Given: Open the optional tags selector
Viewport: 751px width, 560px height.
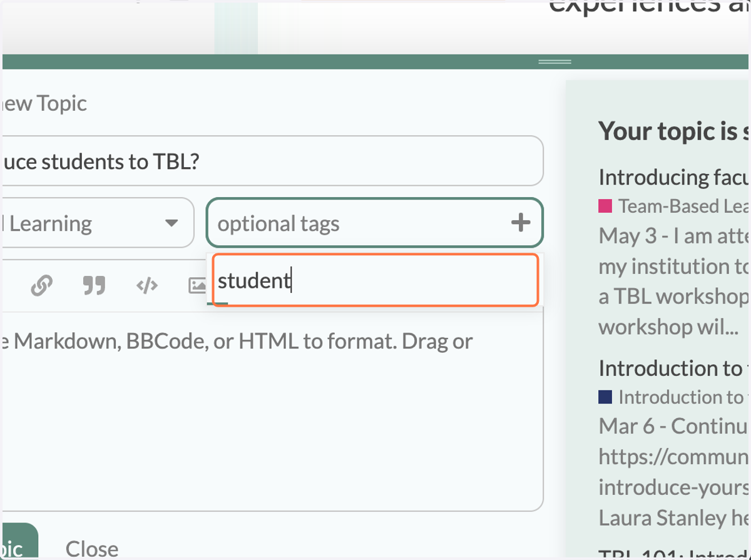Looking at the screenshot, I should [x=374, y=223].
